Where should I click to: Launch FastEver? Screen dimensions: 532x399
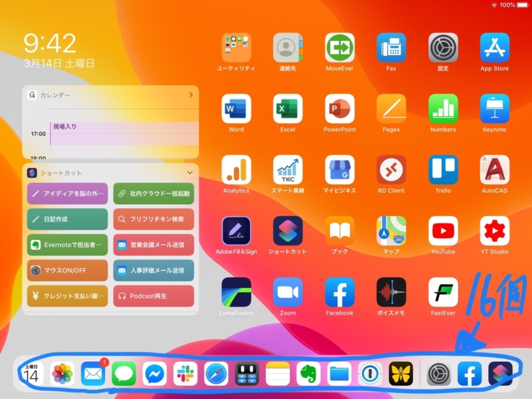tap(443, 292)
